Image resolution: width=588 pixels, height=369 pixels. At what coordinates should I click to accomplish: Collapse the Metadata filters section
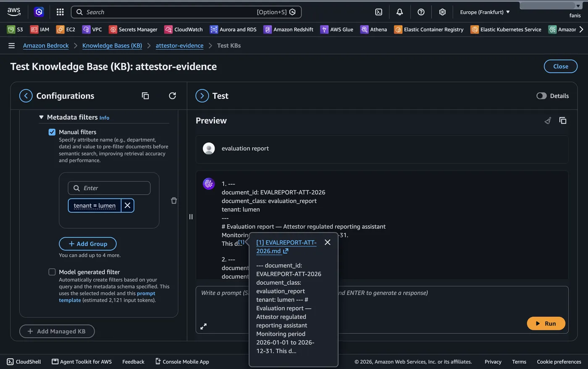pyautogui.click(x=41, y=117)
